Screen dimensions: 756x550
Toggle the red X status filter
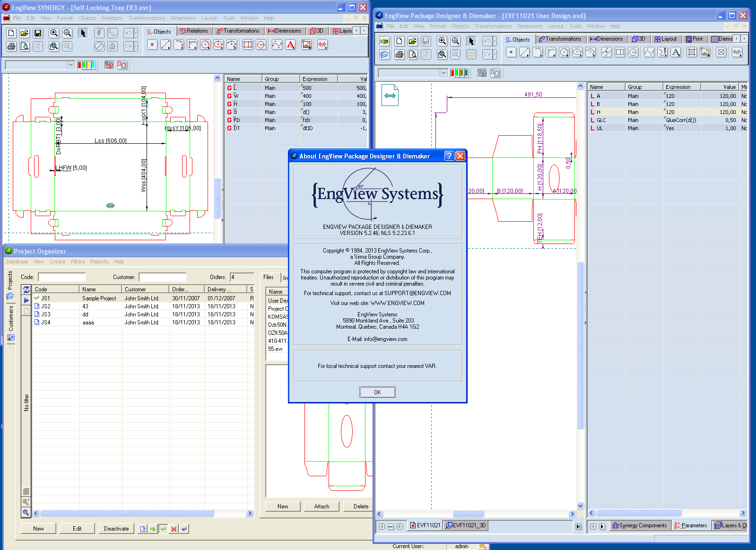point(174,529)
